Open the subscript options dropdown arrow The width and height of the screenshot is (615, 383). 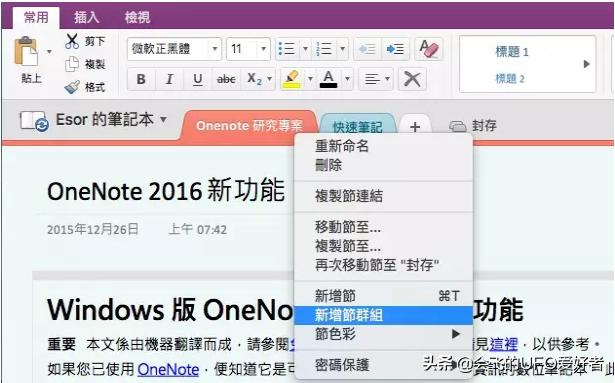(x=269, y=79)
